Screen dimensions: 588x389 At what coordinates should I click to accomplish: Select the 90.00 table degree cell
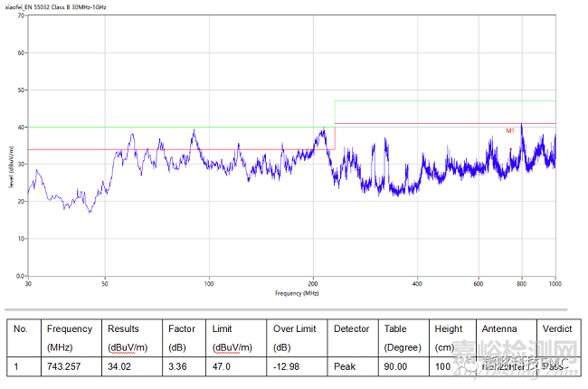pos(396,368)
